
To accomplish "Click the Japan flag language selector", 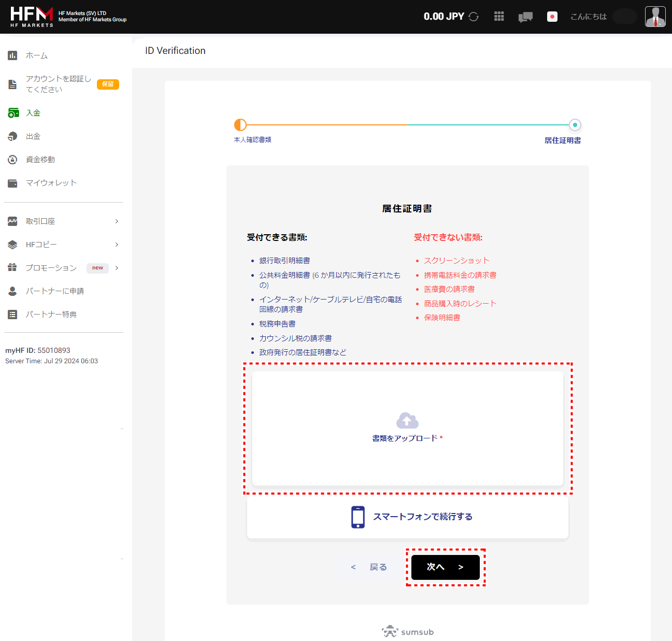I will (552, 17).
